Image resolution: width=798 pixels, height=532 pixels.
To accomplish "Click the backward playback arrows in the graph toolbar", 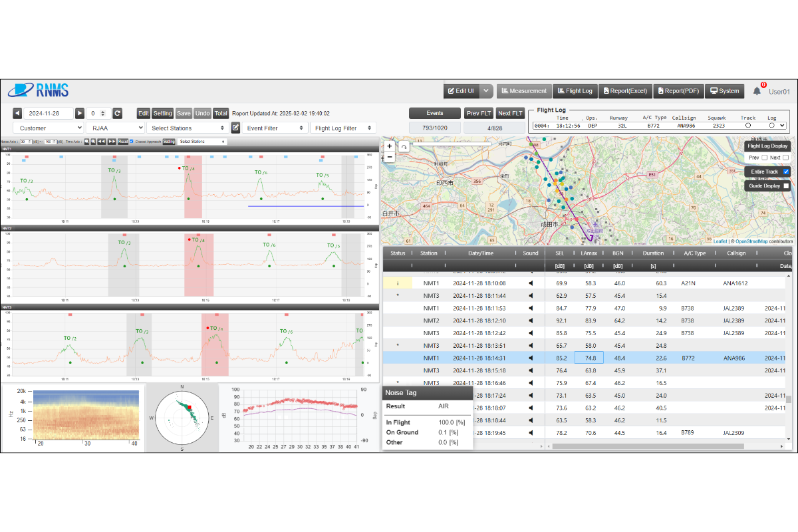I will pyautogui.click(x=100, y=141).
